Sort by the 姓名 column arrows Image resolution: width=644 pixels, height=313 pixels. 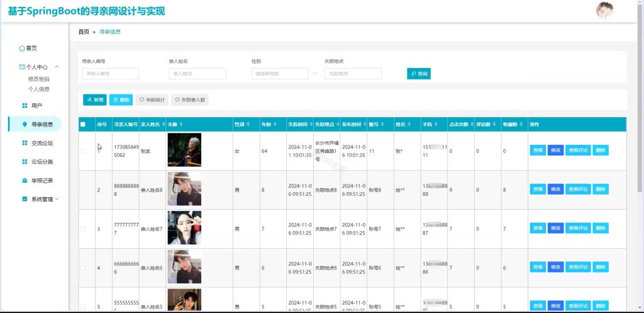coord(409,124)
